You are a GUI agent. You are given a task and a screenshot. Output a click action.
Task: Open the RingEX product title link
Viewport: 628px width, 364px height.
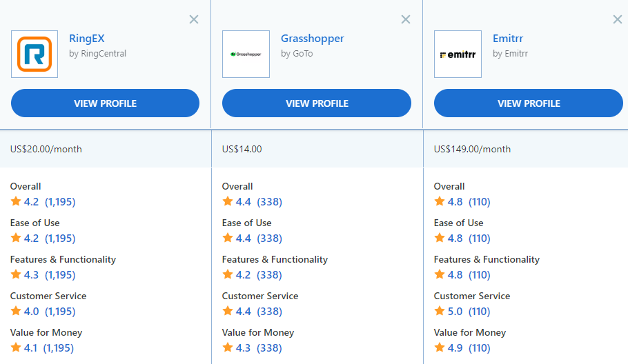click(86, 39)
